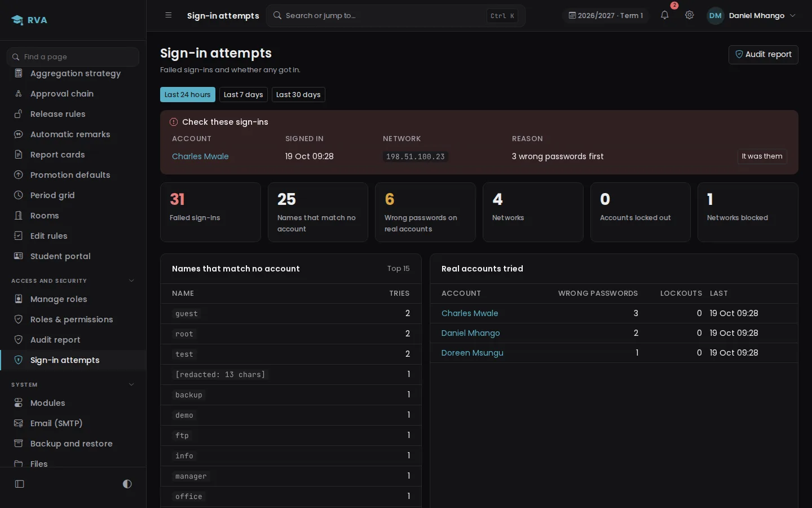Collapse the System section chevron

(x=131, y=384)
